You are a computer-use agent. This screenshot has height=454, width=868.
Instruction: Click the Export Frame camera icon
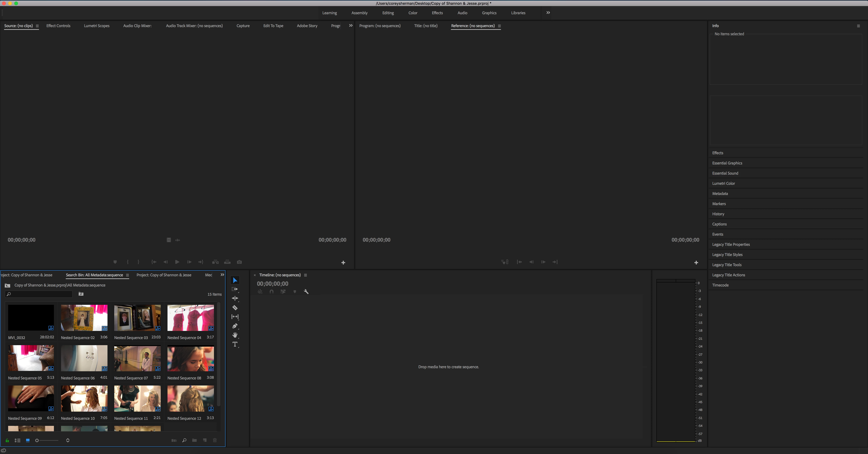point(239,262)
